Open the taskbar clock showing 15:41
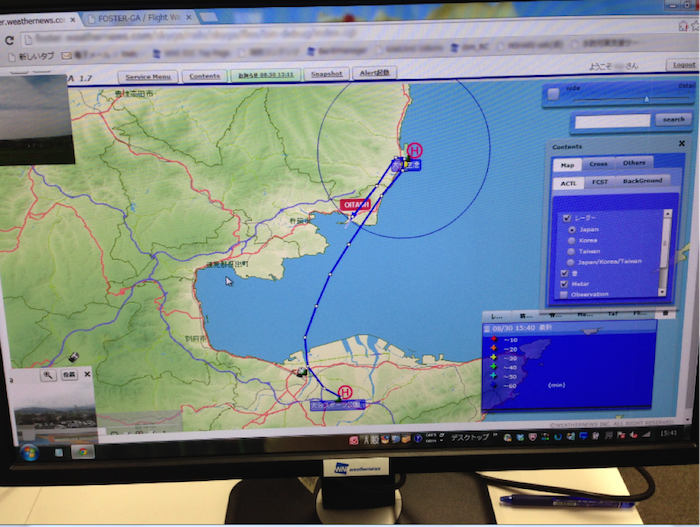This screenshot has height=527, width=700. 668,433
